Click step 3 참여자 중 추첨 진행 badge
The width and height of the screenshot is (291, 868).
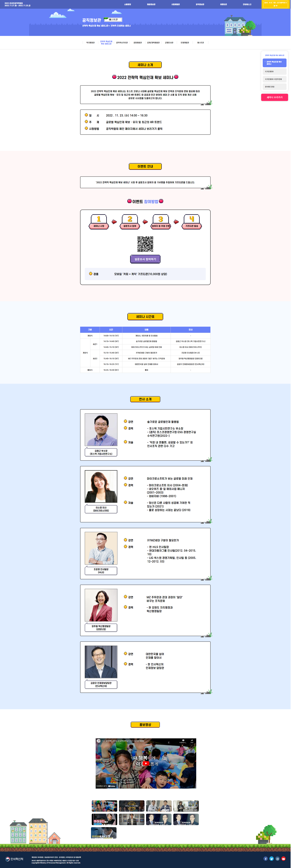(161, 222)
